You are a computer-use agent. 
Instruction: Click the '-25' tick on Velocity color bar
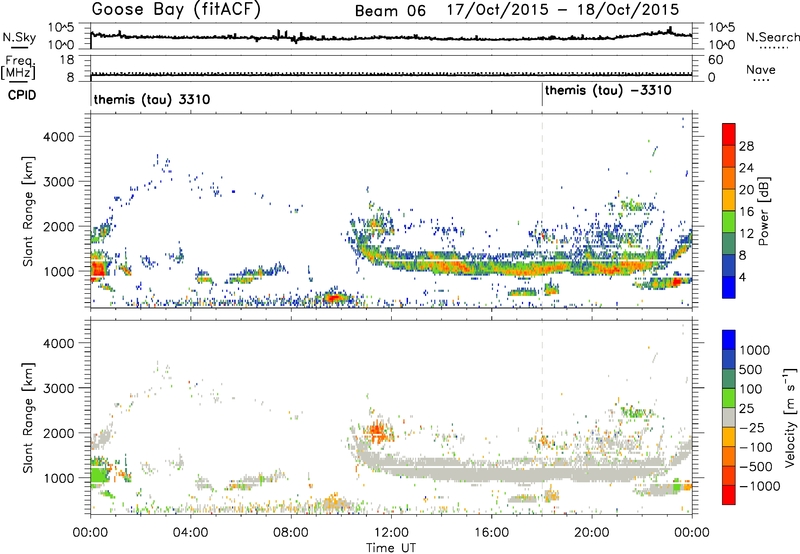(x=752, y=427)
